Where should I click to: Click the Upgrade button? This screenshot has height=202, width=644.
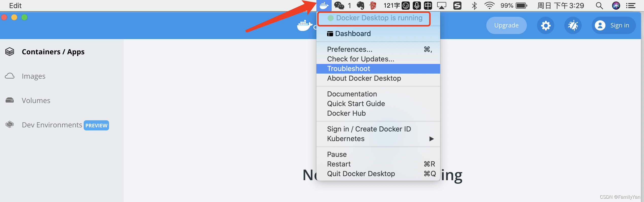[x=506, y=25]
